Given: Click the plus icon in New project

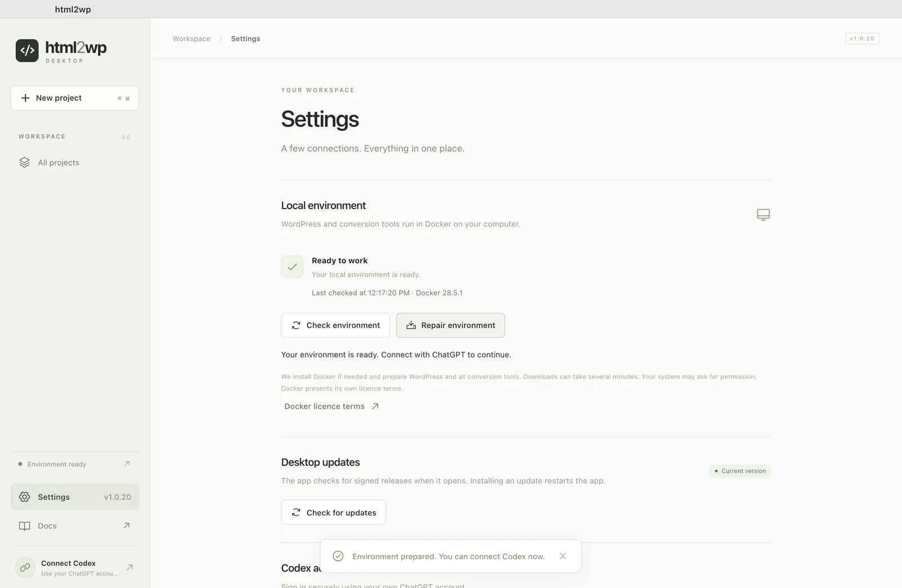Looking at the screenshot, I should pyautogui.click(x=25, y=98).
